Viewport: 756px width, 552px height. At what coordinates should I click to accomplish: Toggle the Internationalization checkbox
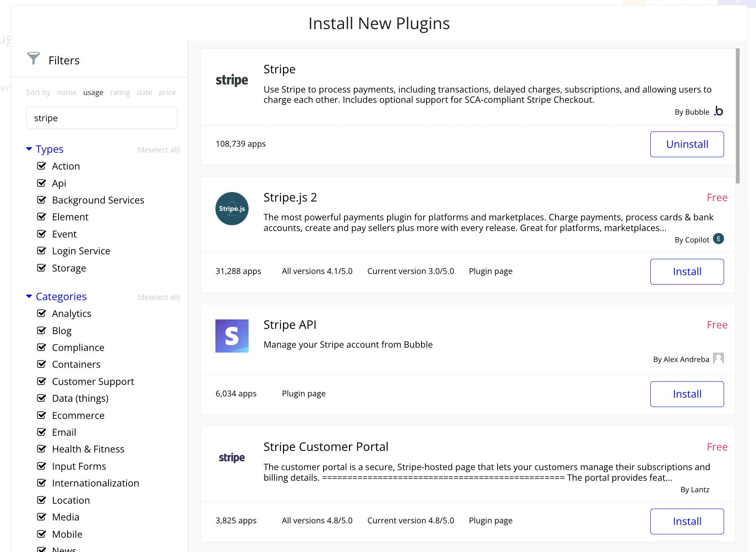[x=41, y=483]
